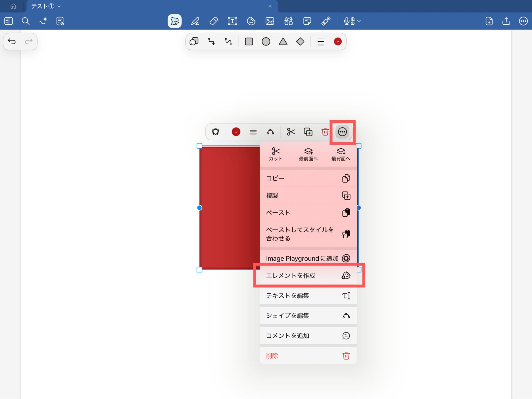
Task: Expand the テスト① document title dropdown
Action: (59, 6)
